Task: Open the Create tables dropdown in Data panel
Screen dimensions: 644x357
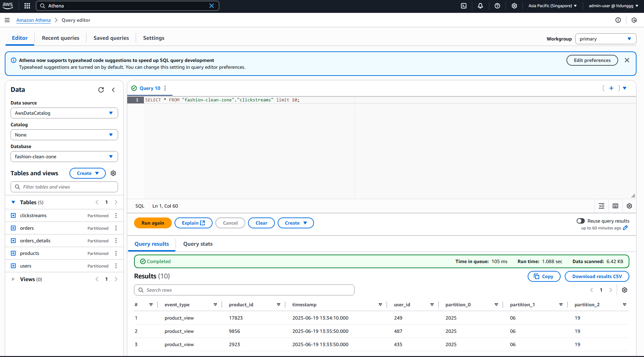Action: 87,173
